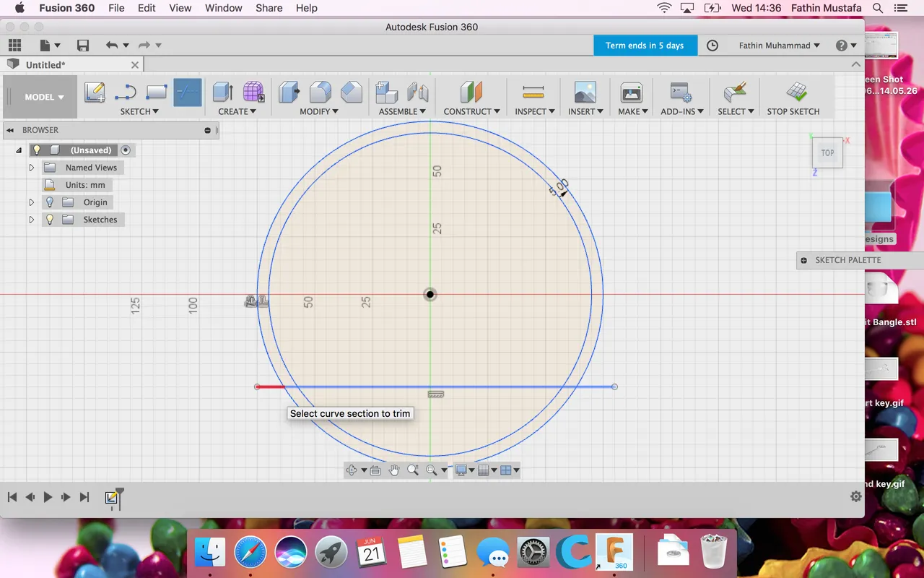Open the data panel grid icon

pos(14,46)
